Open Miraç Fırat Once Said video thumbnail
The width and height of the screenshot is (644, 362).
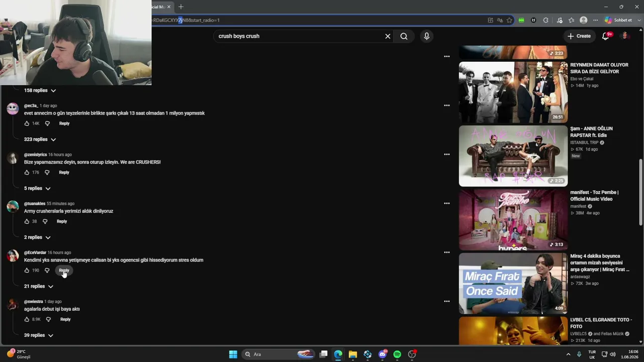513,284
